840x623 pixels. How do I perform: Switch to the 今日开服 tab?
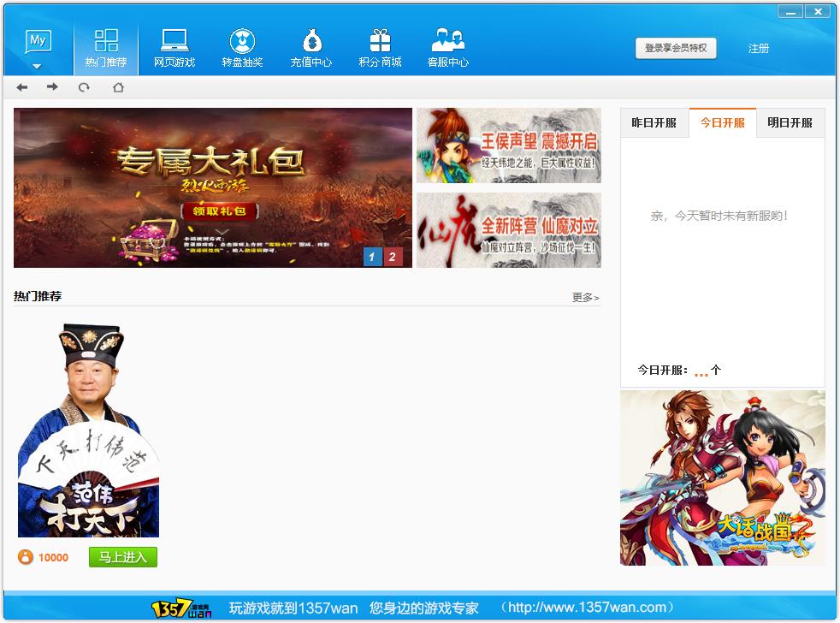(x=723, y=122)
